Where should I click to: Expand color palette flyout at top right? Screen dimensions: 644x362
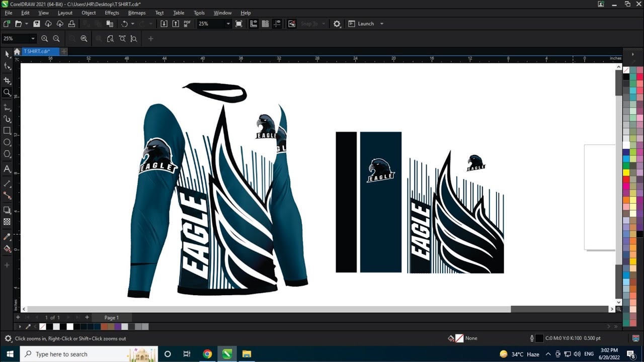632,54
